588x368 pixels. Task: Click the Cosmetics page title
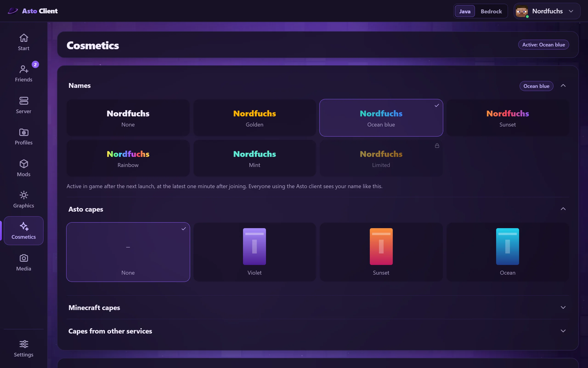click(93, 46)
